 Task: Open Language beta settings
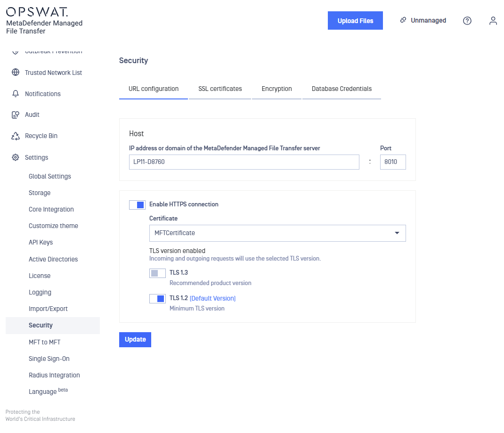coord(48,391)
